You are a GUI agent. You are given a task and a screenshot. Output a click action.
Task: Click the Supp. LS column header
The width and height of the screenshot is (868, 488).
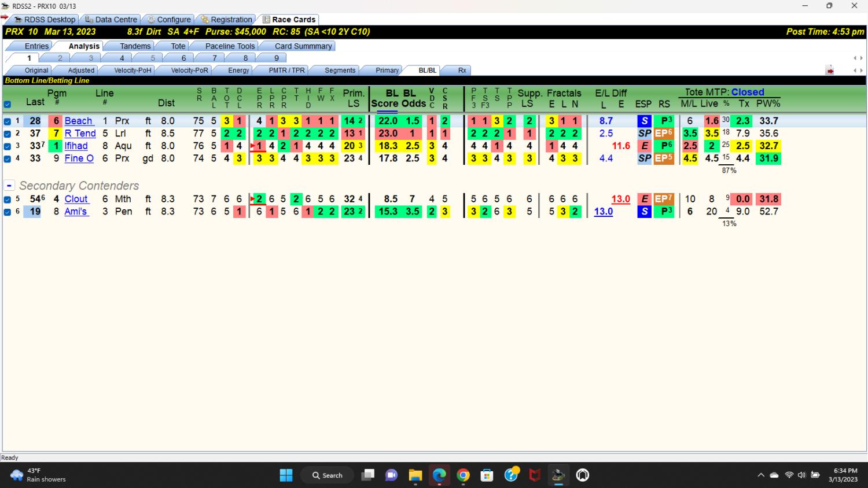tap(529, 98)
